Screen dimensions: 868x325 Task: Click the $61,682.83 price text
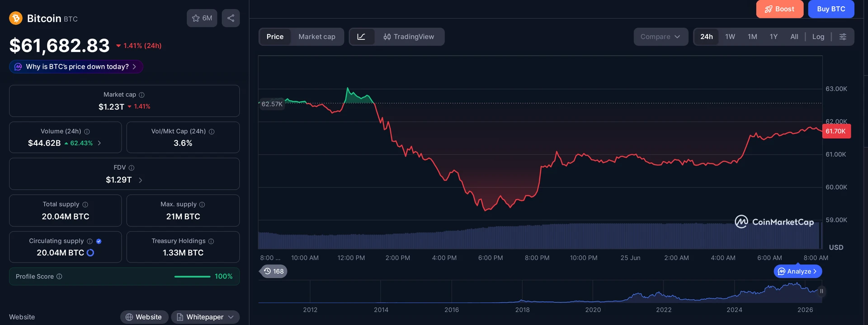tap(60, 45)
